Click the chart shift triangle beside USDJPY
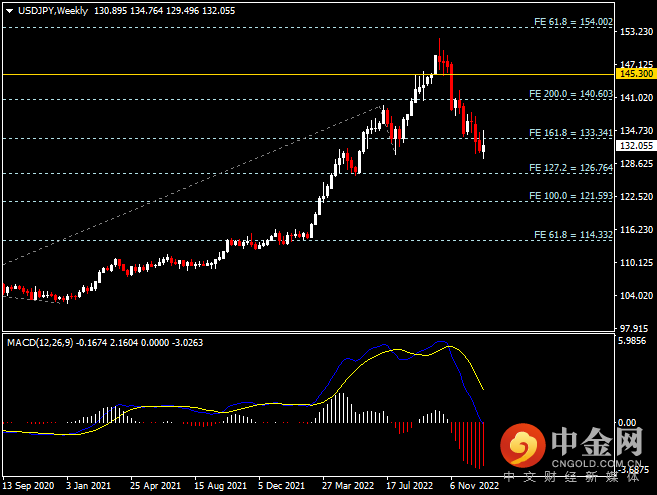 [x=9, y=10]
